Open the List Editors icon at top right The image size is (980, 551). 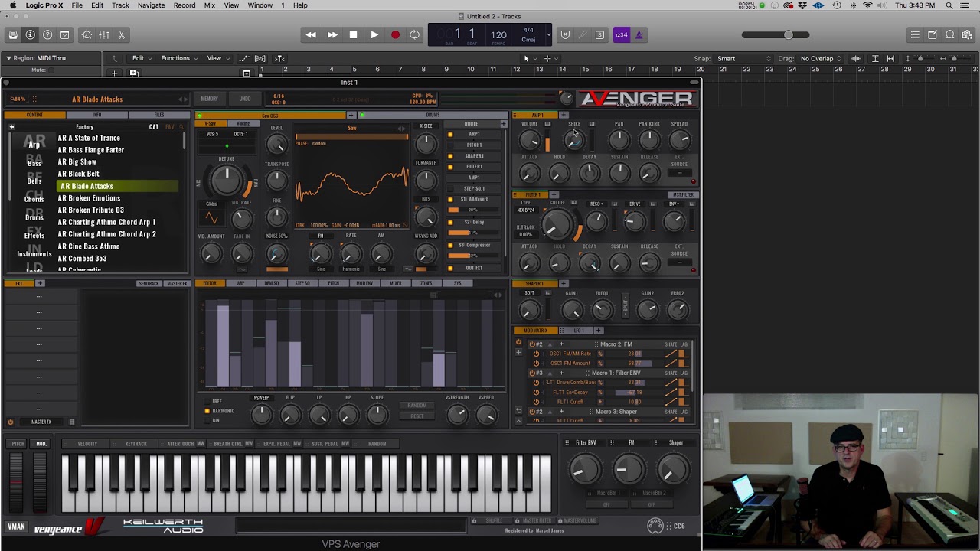click(x=915, y=34)
